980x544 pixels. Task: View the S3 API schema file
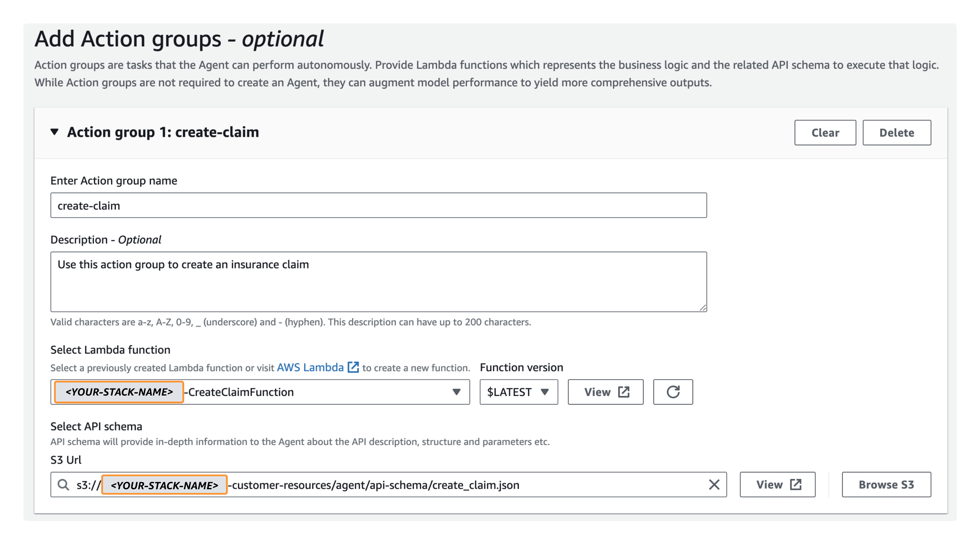[777, 485]
